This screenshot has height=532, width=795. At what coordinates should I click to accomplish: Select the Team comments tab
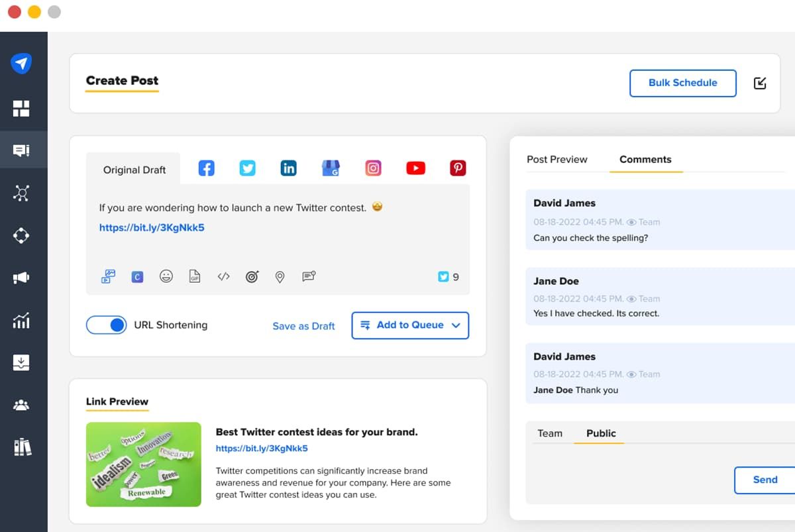tap(550, 433)
